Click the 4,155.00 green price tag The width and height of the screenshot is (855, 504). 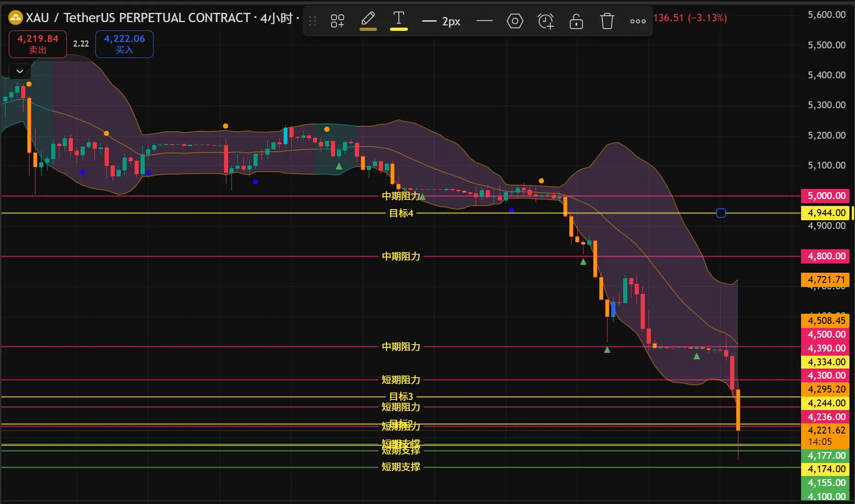825,483
